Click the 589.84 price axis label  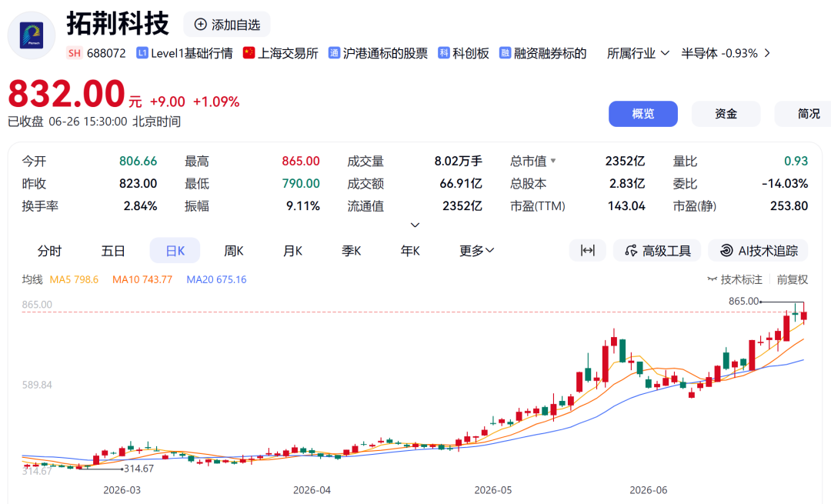(x=37, y=385)
